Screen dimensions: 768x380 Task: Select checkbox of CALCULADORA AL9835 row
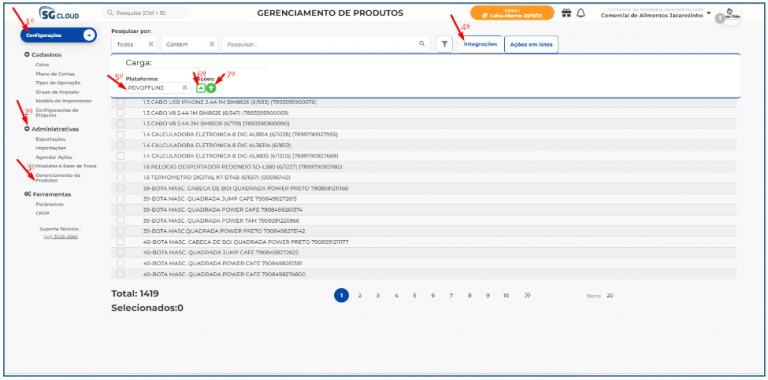120,156
